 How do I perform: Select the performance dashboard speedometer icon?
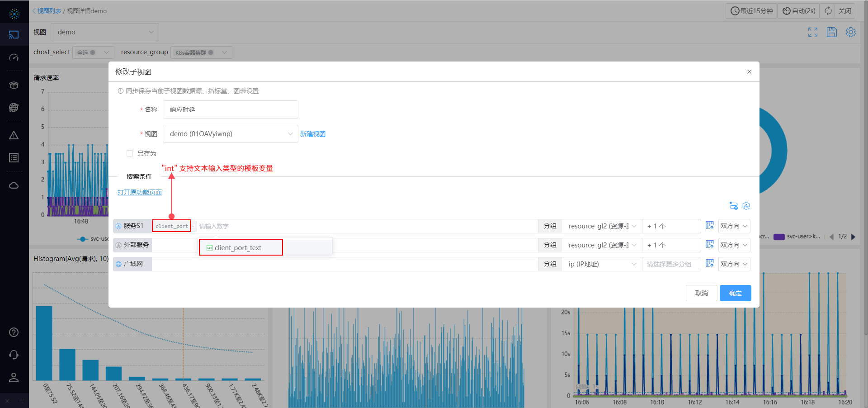14,57
